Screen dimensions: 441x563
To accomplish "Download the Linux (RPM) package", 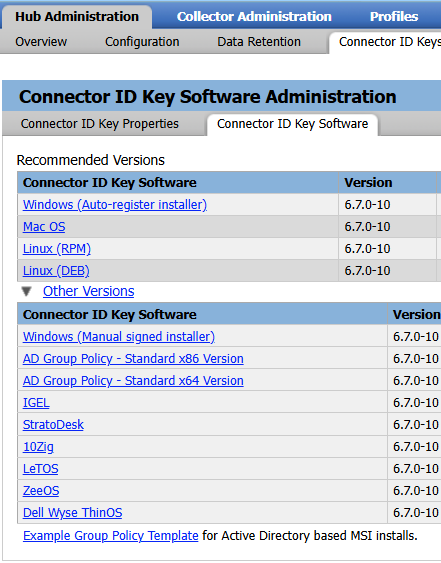I will click(x=57, y=248).
